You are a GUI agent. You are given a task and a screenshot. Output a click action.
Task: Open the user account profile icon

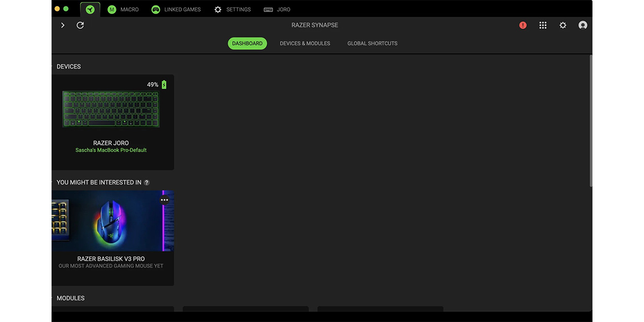coord(583,25)
